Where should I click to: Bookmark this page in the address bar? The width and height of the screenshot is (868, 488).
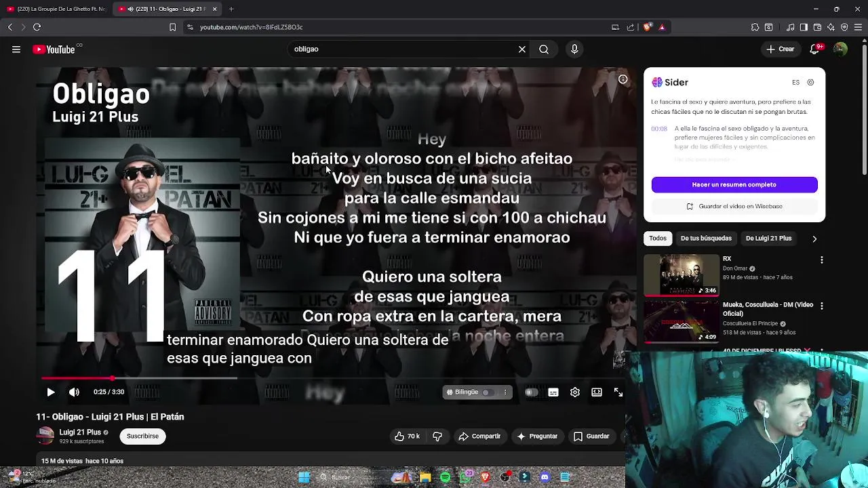tap(172, 27)
